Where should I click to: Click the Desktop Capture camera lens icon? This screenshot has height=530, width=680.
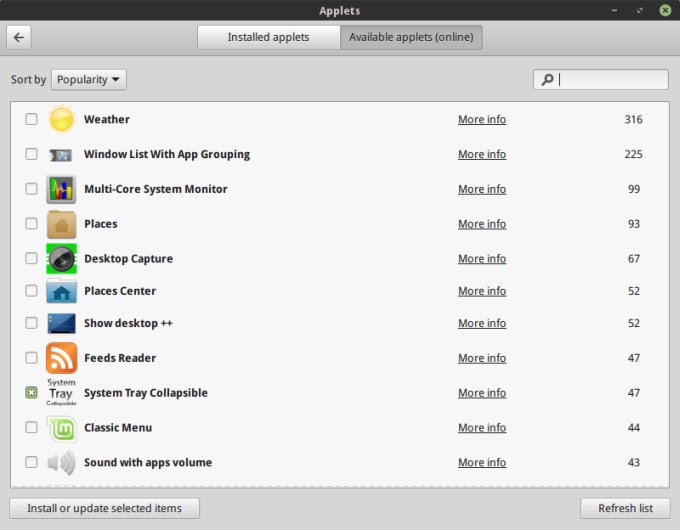(x=61, y=258)
